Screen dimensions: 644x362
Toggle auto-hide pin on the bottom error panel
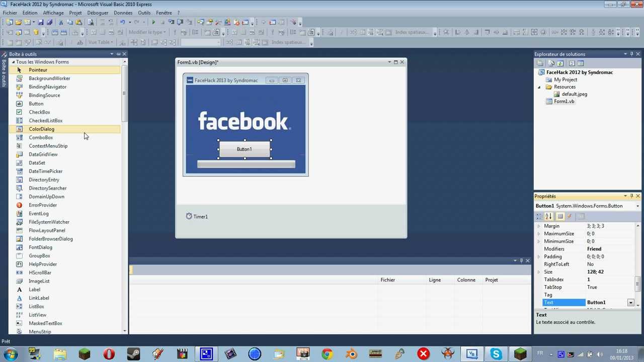[x=521, y=260]
